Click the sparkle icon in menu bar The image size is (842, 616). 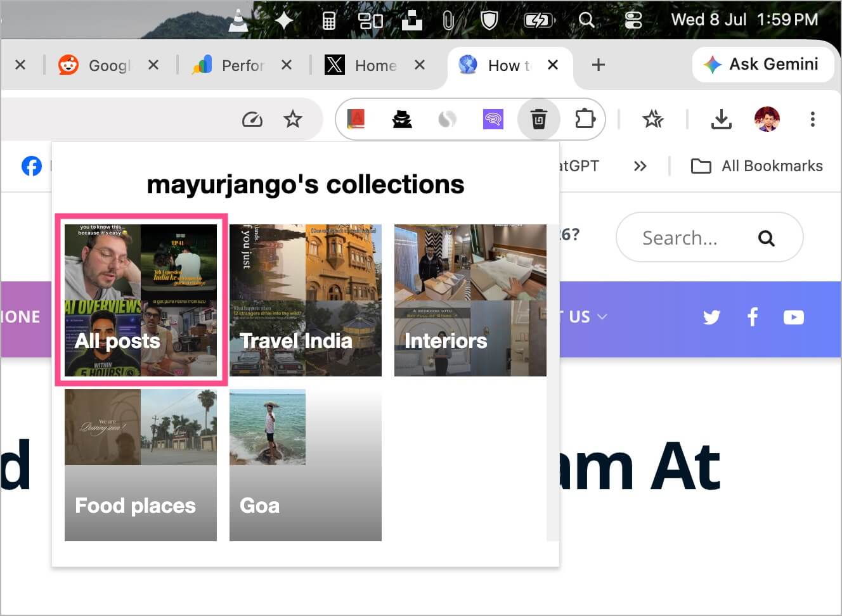pyautogui.click(x=283, y=20)
